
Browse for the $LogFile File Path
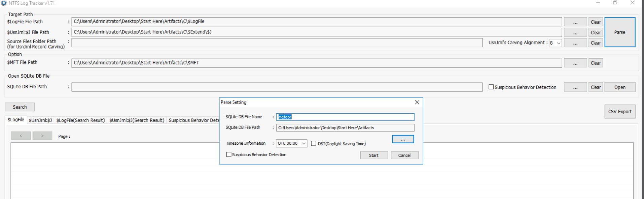point(575,22)
